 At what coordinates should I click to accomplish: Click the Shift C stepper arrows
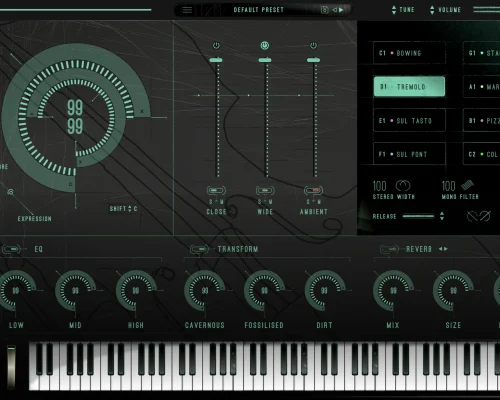coord(130,209)
